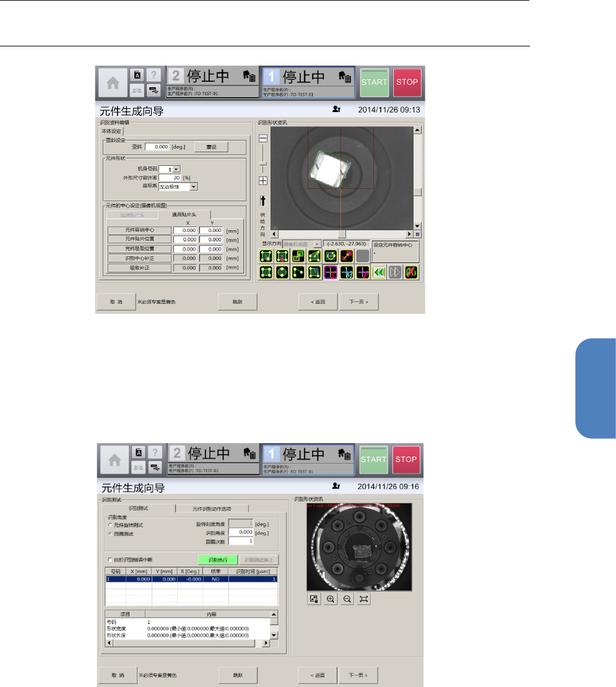The width and height of the screenshot is (616, 687).
Task: Click the down arrow of the 项目 list scrollbar
Action: coord(274,635)
